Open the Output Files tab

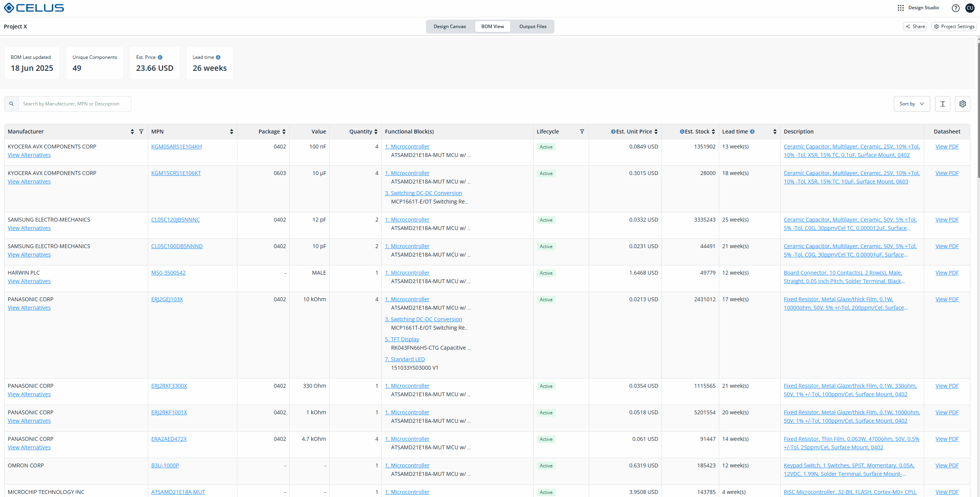(x=533, y=27)
